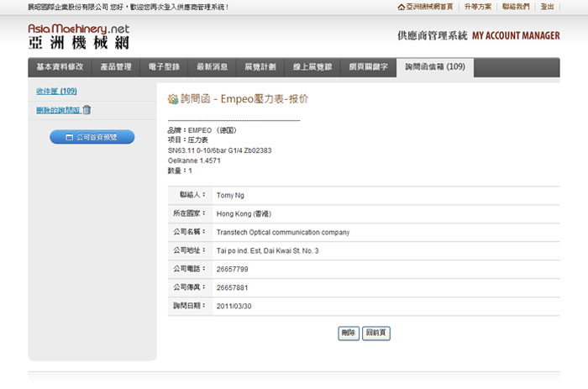Open the 產品管理 menu tab
Screen dimensions: 588x389
(x=116, y=67)
